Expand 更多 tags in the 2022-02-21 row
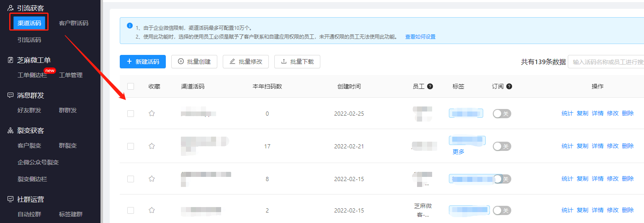This screenshot has width=644, height=223. [459, 152]
